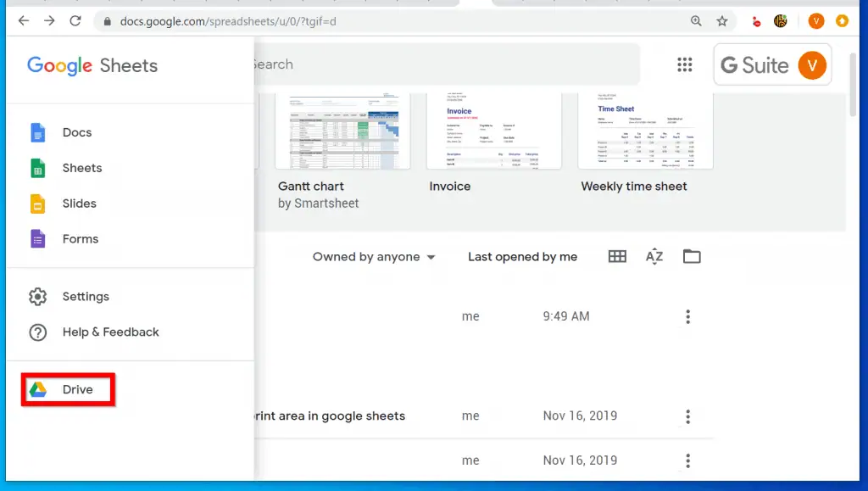Open more options for 9:49 AM file
The width and height of the screenshot is (868, 491).
pos(688,316)
